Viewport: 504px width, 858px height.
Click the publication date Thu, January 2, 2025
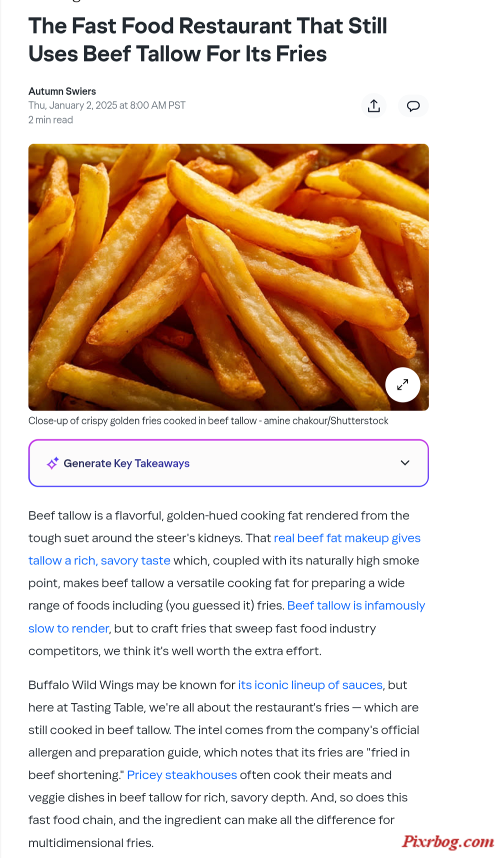[x=107, y=105]
